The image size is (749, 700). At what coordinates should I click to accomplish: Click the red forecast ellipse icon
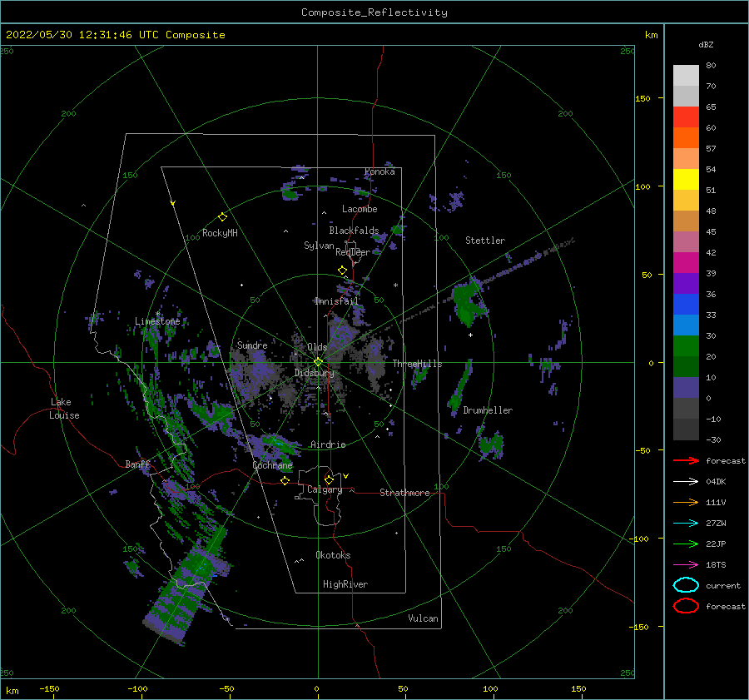click(686, 606)
